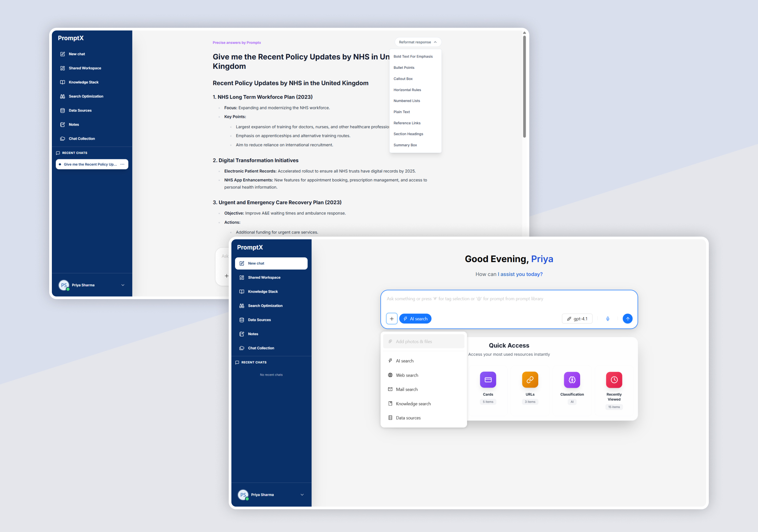Click the Ask something prompt input field
The image size is (758, 532).
coord(509,299)
